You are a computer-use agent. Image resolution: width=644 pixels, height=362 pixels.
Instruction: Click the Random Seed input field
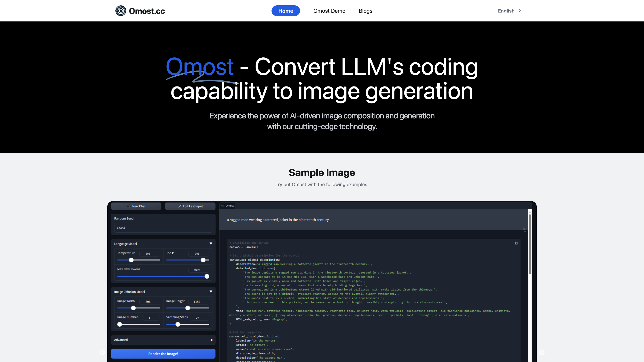(163, 228)
